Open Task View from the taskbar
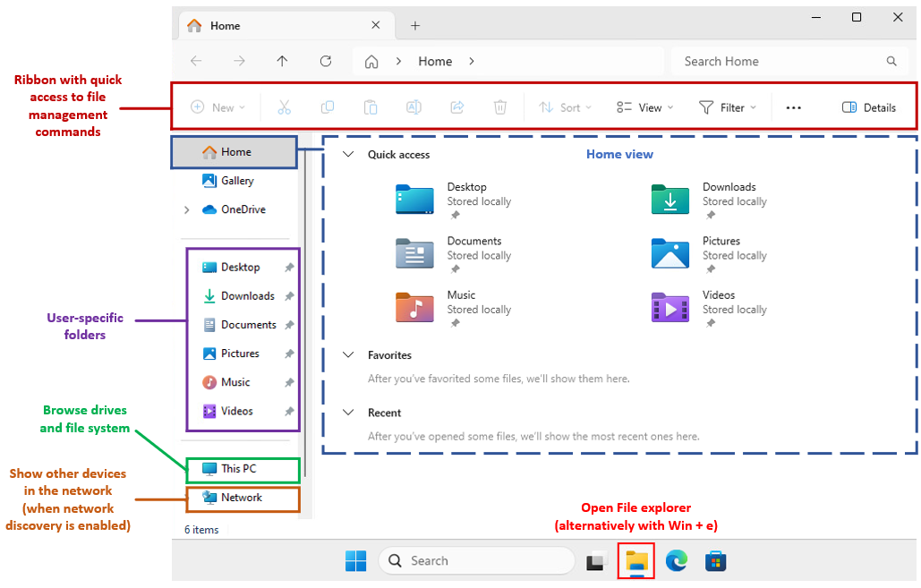Image resolution: width=921 pixels, height=588 pixels. coord(596,560)
